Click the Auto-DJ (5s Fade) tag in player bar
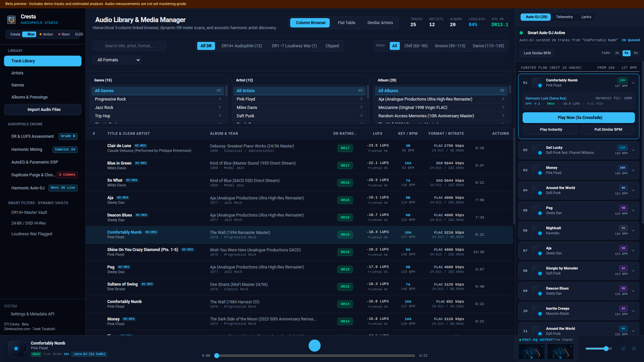Viewport: 644px width, 362px height. coord(89,354)
